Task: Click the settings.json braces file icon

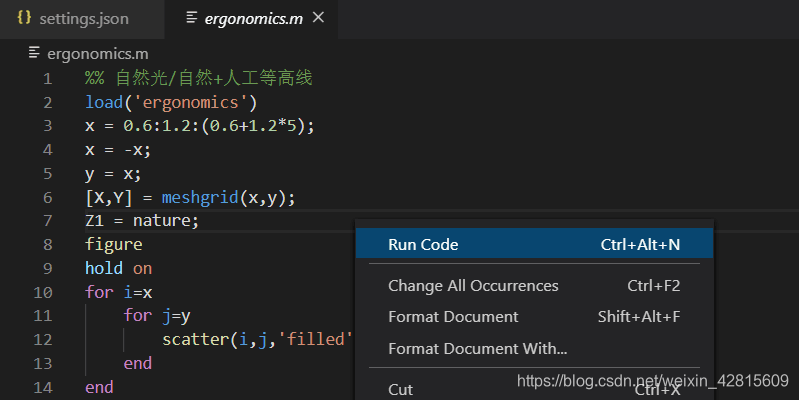Action: 24,18
